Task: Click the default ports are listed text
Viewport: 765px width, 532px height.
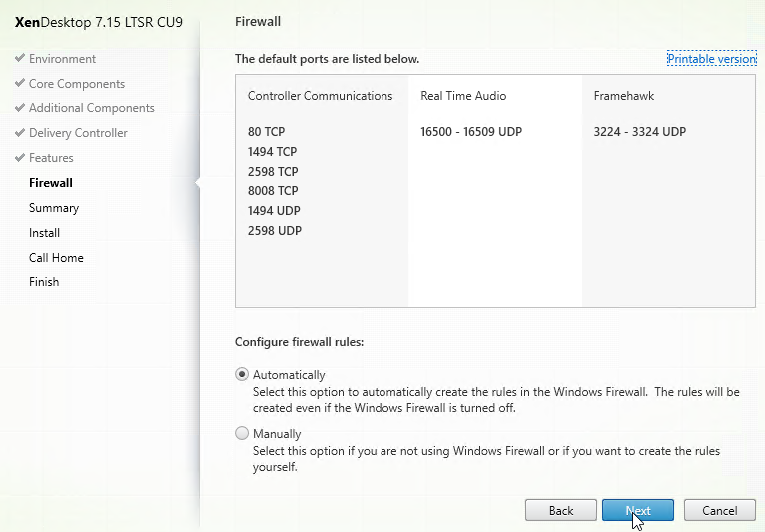Action: [x=327, y=59]
